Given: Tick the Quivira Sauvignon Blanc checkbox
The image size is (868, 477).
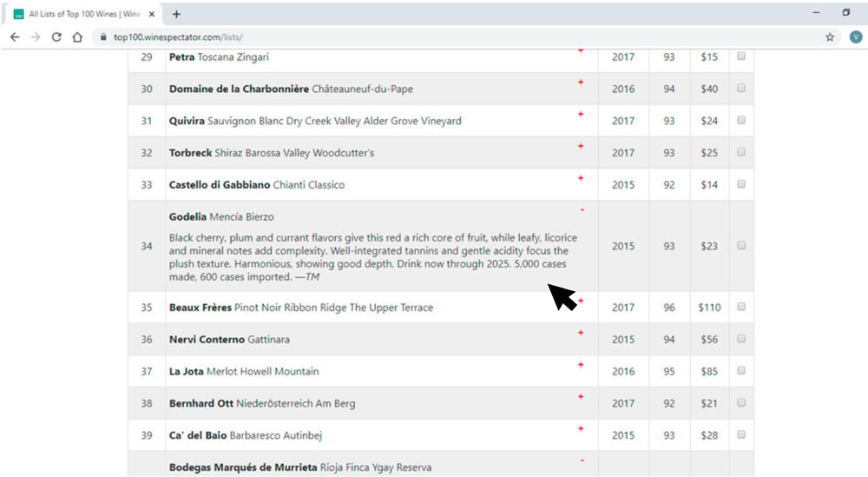Looking at the screenshot, I should point(741,120).
